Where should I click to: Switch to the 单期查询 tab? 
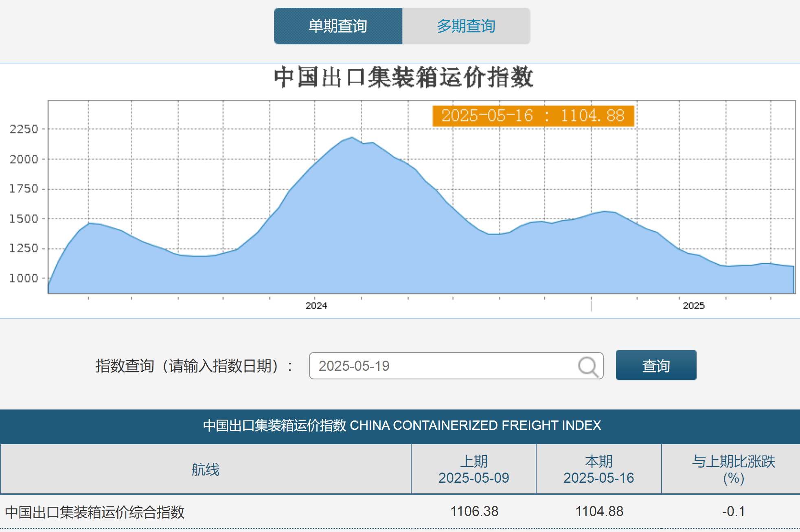click(338, 26)
